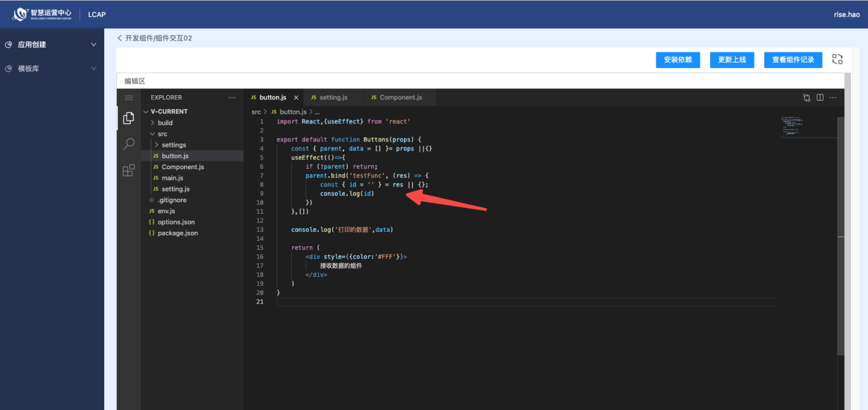
Task: Click the braces icon of options.json
Action: tap(152, 222)
